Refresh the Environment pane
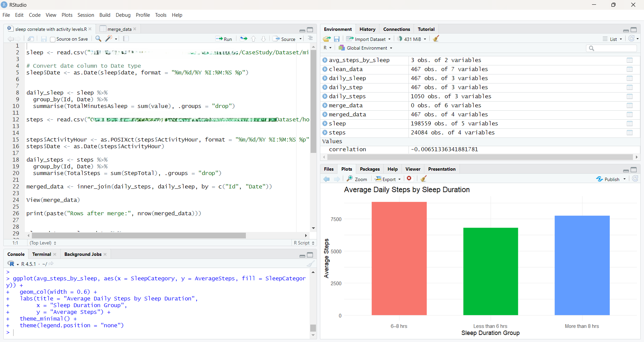This screenshot has width=644, height=342. point(632,39)
